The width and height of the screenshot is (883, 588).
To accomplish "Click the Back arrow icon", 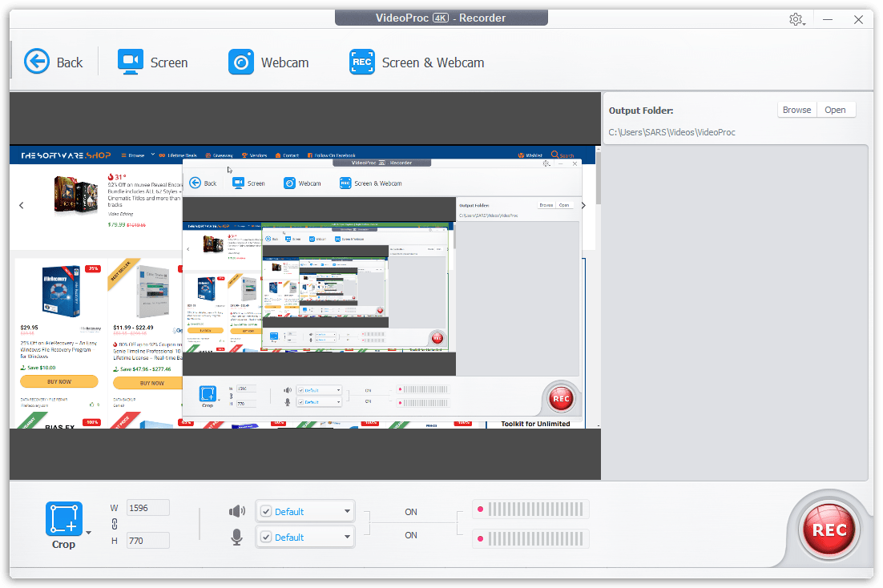I will [37, 62].
